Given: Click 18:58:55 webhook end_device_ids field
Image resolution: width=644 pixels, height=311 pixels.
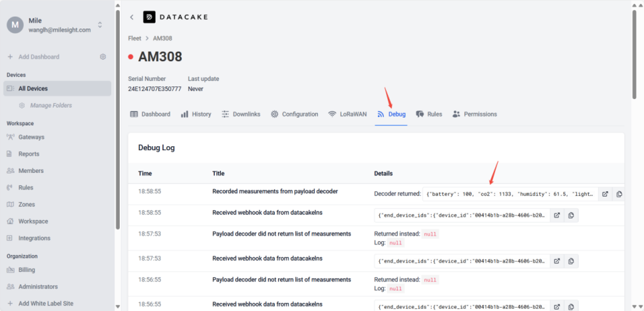Looking at the screenshot, I should (462, 215).
